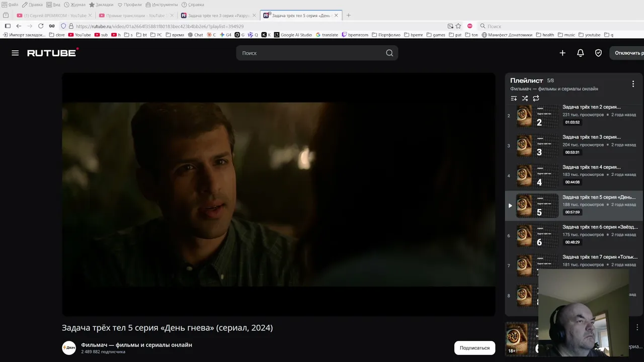The image size is (644, 362).
Task: Expand the clore bookmarks folder
Action: pos(57,35)
